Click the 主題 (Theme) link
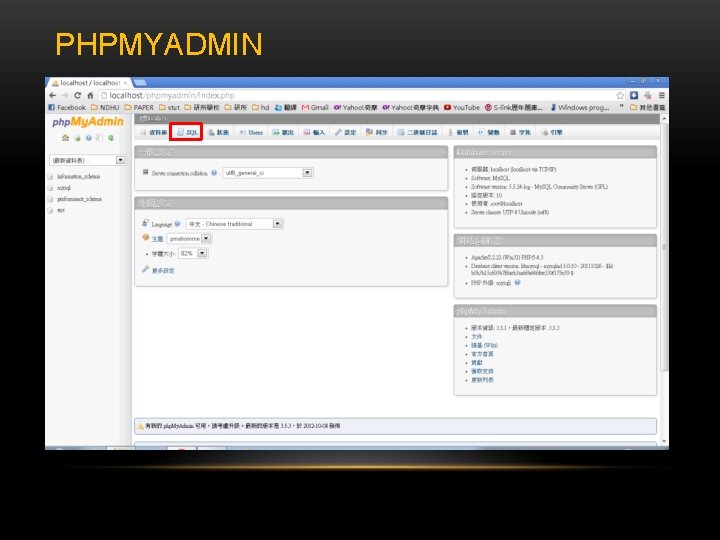The width and height of the screenshot is (720, 540). coord(157,239)
